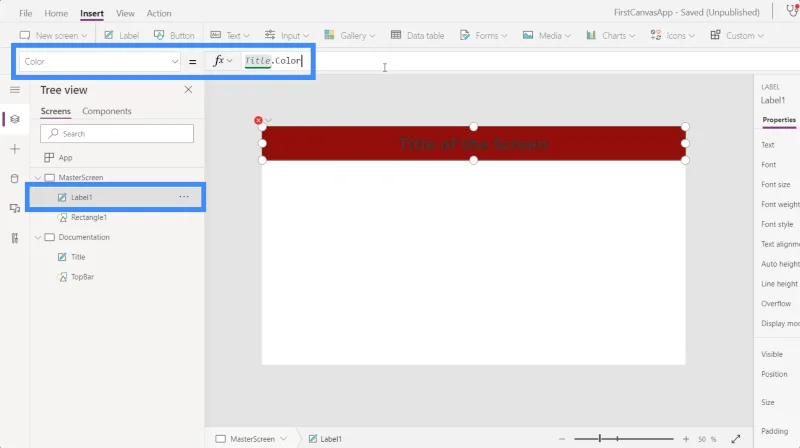Open the Action tab
This screenshot has width=800, height=448.
coord(159,13)
